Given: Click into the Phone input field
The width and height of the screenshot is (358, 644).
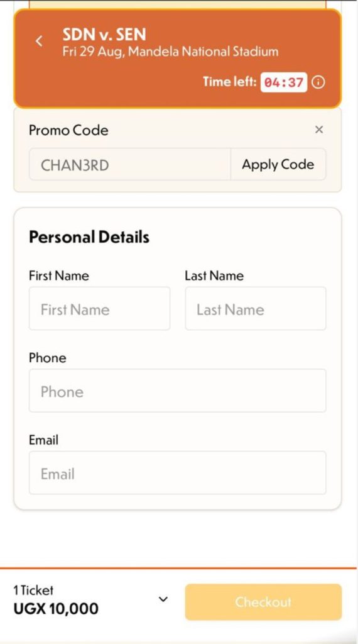Looking at the screenshot, I should [x=178, y=391].
